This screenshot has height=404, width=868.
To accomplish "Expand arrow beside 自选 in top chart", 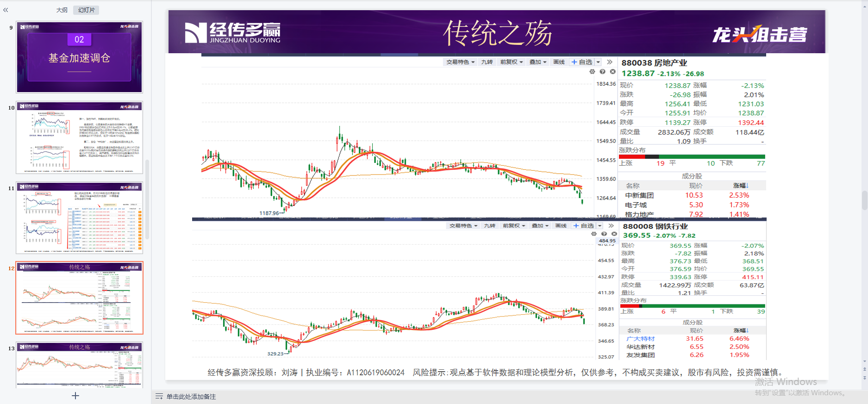I will [x=598, y=62].
